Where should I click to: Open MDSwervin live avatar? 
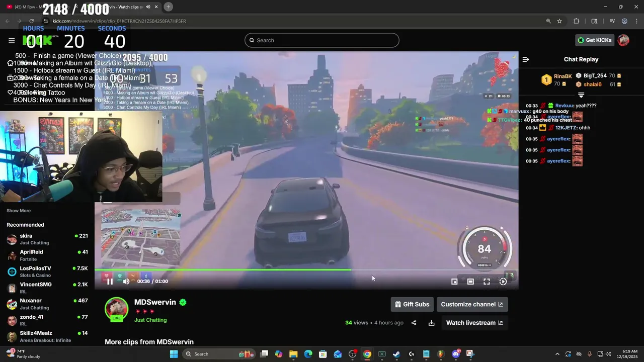coord(116,309)
